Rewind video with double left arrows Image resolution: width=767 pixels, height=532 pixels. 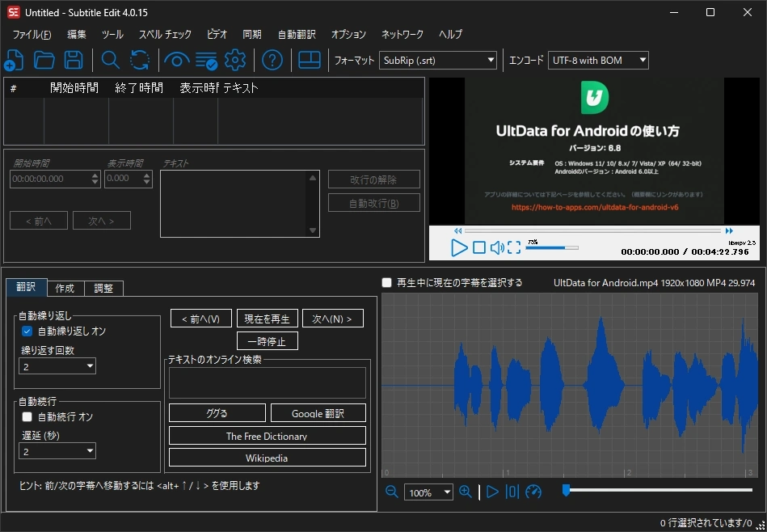pyautogui.click(x=457, y=230)
